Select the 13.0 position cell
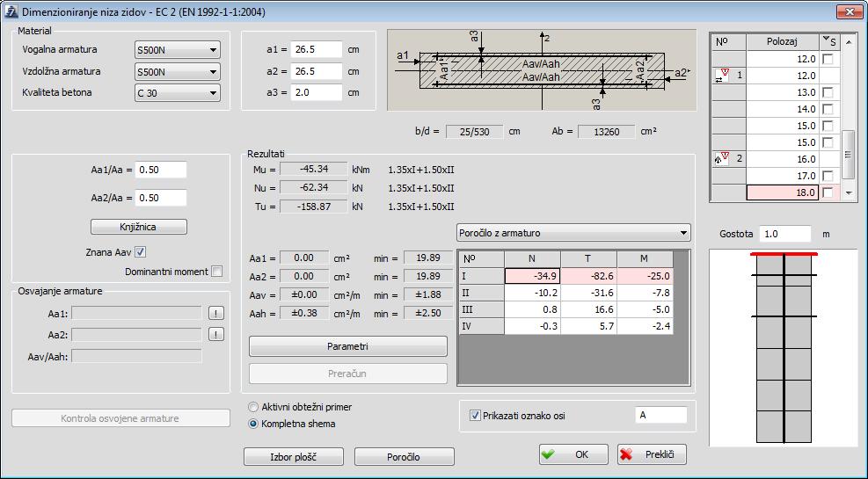Image resolution: width=868 pixels, height=479 pixels. point(783,92)
